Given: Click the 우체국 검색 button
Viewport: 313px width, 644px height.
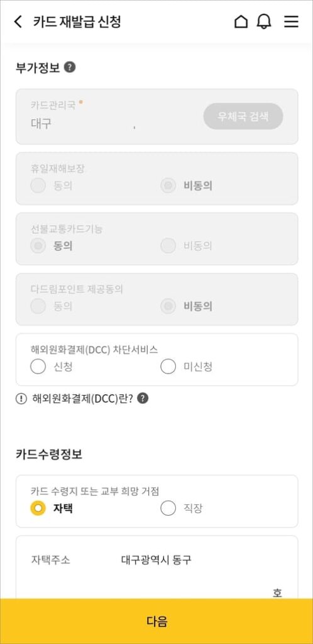Looking at the screenshot, I should click(243, 116).
